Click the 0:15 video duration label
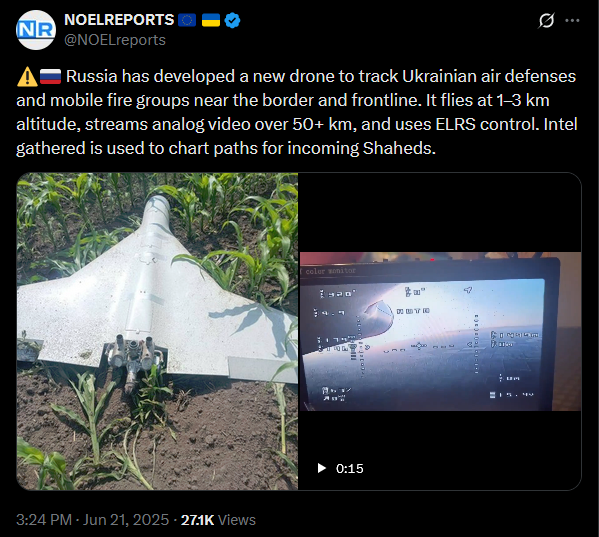The width and height of the screenshot is (599, 537). [350, 469]
